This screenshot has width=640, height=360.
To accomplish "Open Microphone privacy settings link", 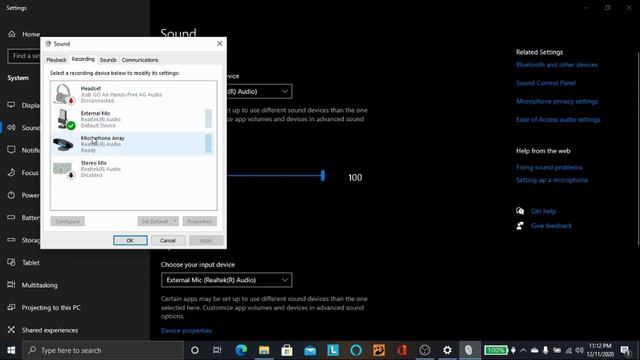I will [x=557, y=101].
